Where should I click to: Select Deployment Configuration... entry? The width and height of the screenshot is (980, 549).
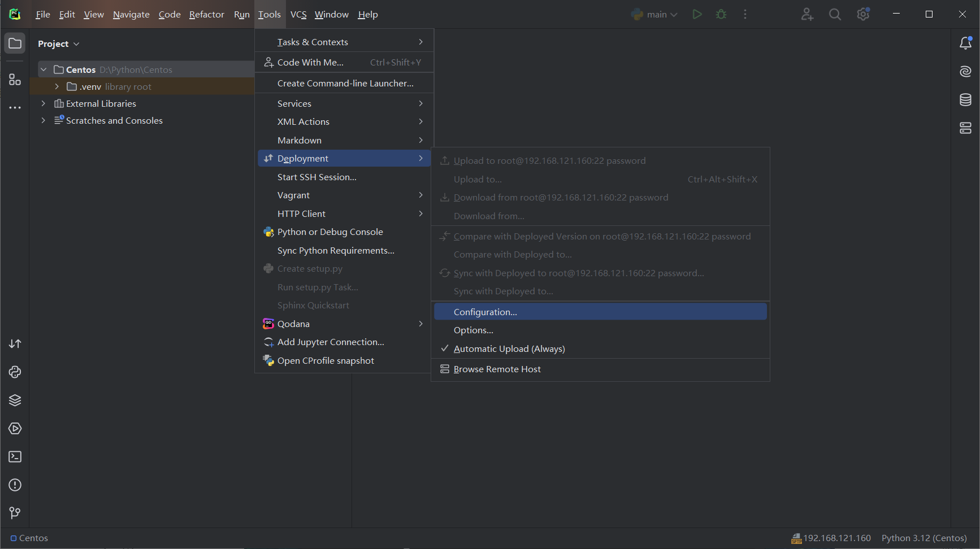tap(600, 312)
